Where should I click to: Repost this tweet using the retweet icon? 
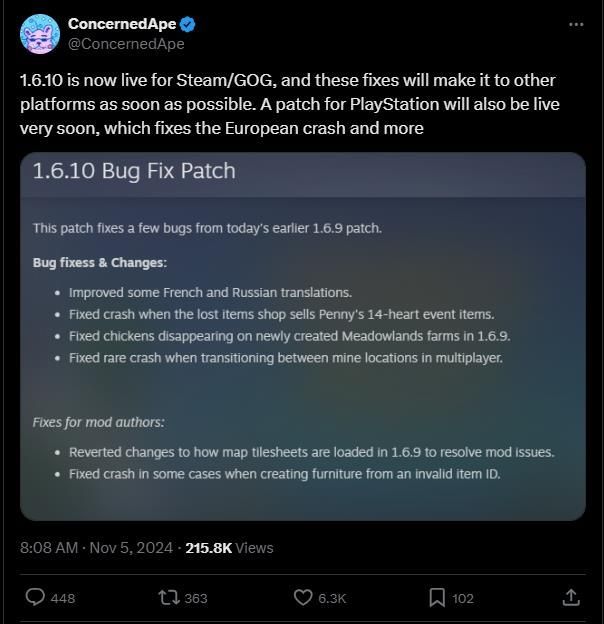[x=169, y=597]
